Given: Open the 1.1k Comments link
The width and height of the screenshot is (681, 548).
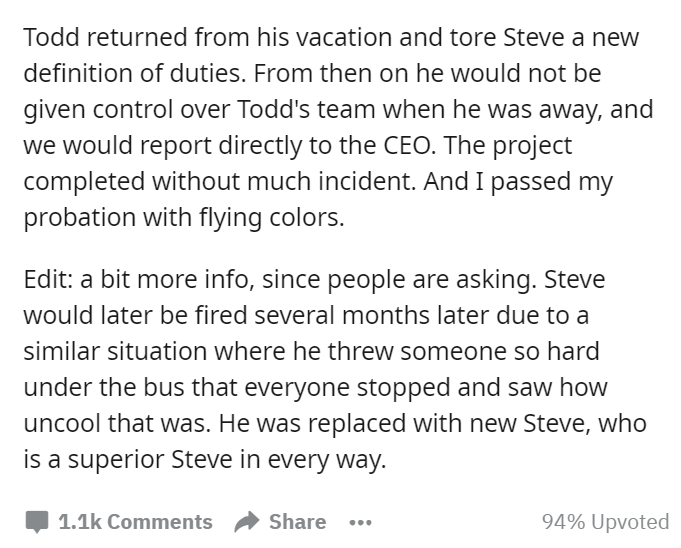Looking at the screenshot, I should [x=136, y=522].
